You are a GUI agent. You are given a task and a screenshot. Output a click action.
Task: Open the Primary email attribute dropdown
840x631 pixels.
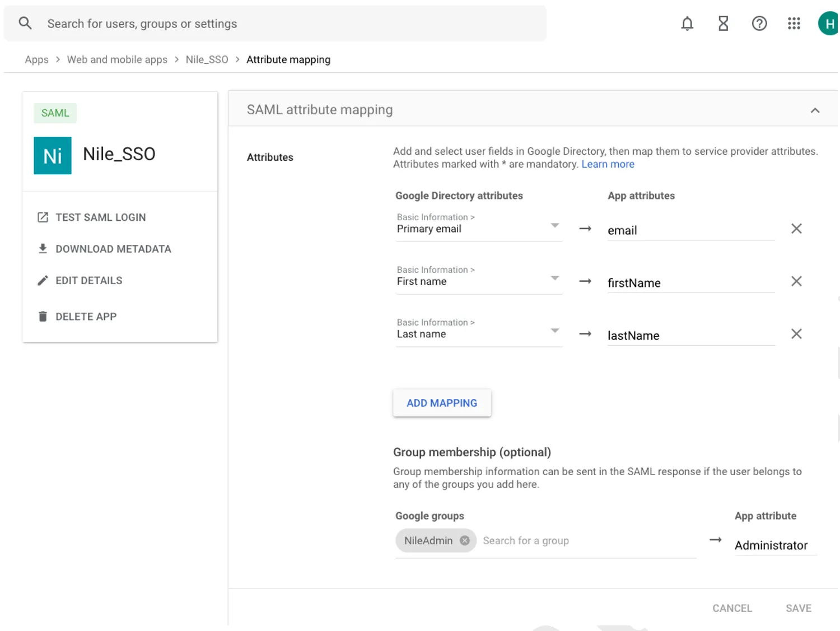pyautogui.click(x=479, y=226)
